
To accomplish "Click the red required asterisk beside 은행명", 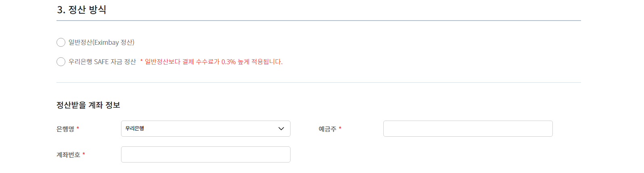I will pyautogui.click(x=78, y=128).
